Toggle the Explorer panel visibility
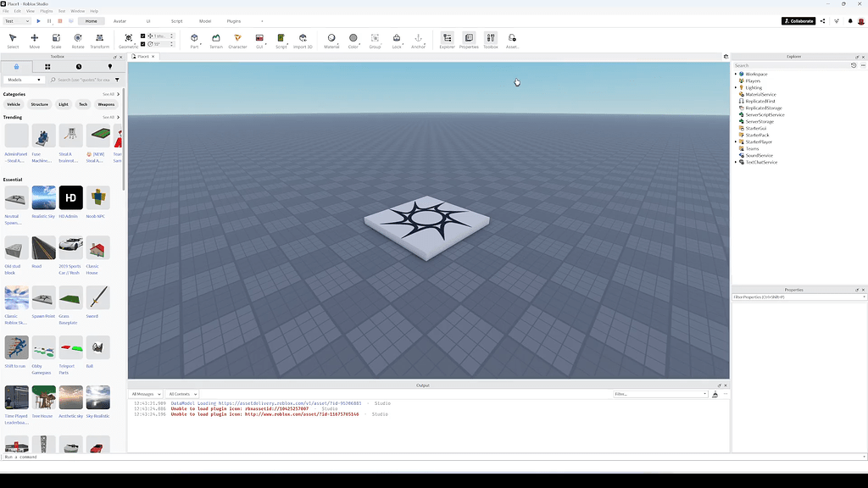 tap(447, 39)
